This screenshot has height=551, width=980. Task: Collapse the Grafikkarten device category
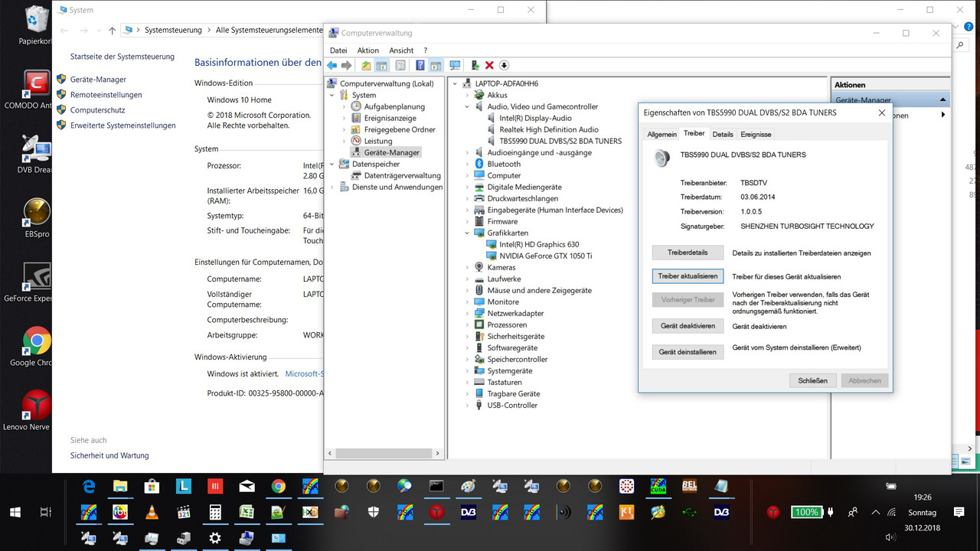pyautogui.click(x=467, y=233)
